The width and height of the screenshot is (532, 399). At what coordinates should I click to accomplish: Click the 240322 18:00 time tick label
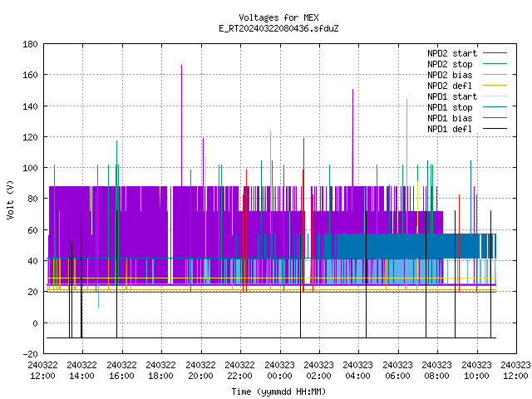pyautogui.click(x=160, y=371)
